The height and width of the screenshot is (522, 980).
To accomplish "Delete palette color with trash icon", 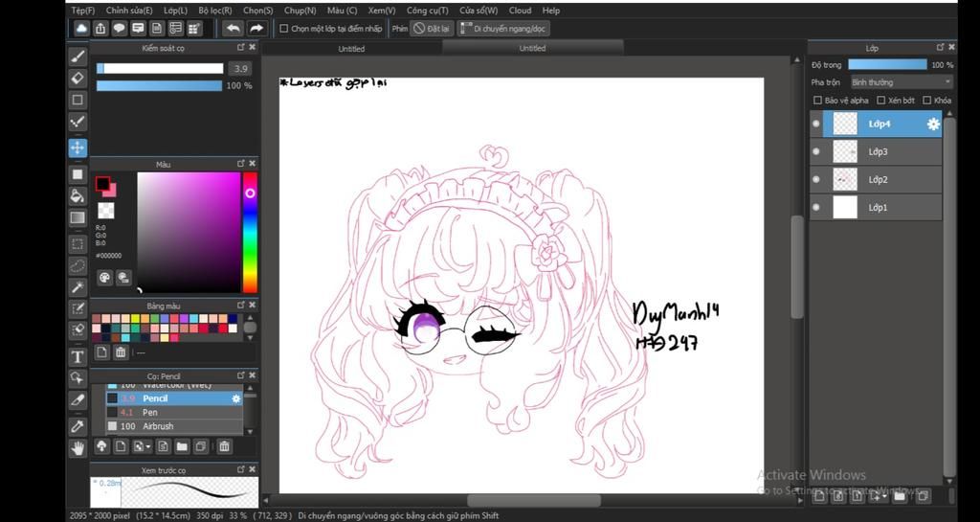I will [121, 352].
